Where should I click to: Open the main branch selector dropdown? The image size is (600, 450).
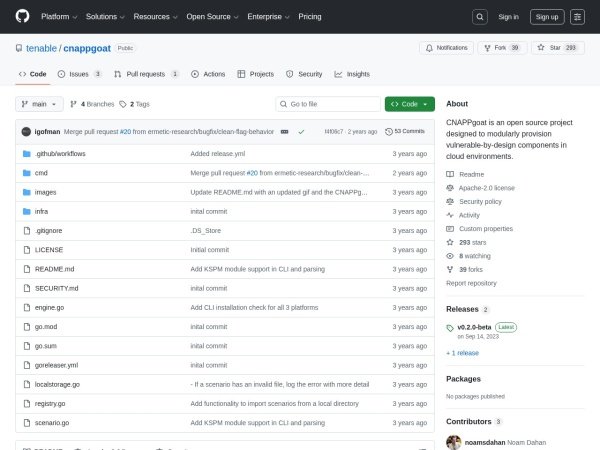[x=39, y=104]
